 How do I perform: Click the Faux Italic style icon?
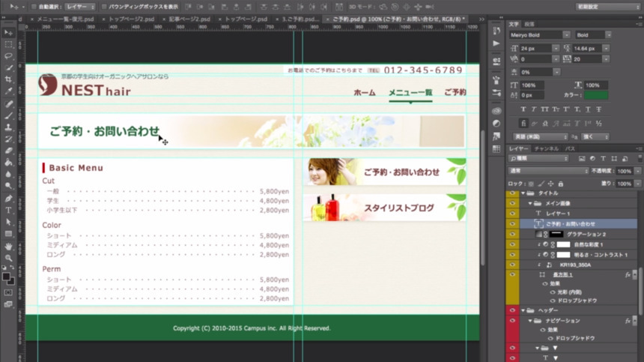(533, 109)
